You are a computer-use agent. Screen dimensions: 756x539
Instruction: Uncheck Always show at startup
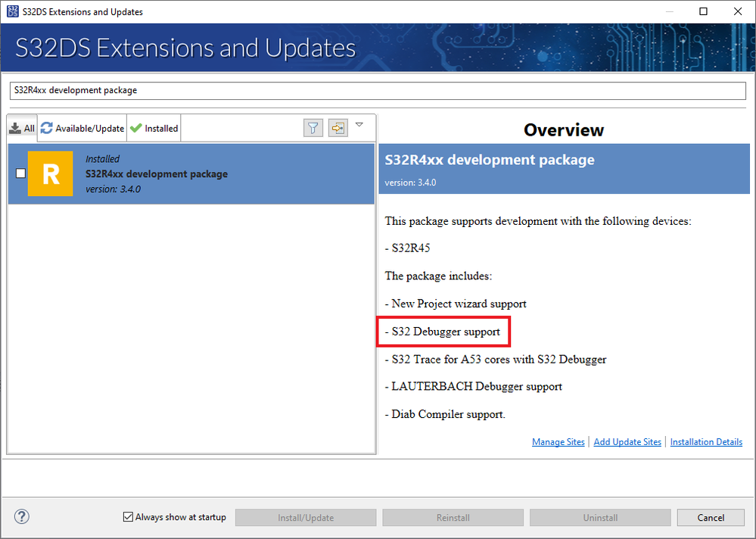coord(128,517)
